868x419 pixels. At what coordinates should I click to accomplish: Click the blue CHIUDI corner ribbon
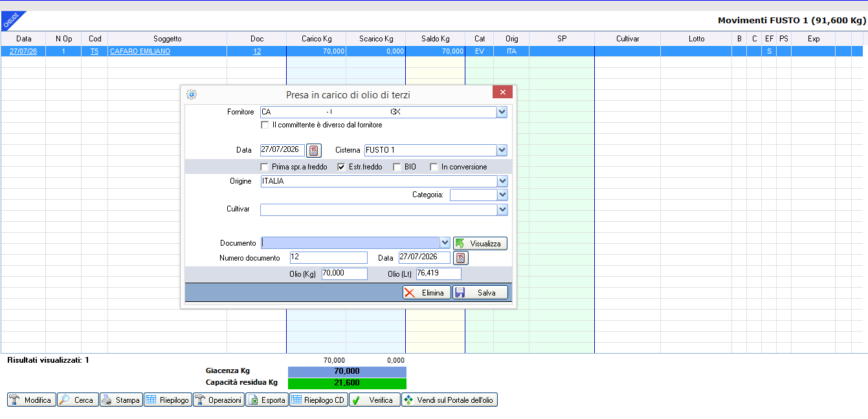(x=10, y=20)
